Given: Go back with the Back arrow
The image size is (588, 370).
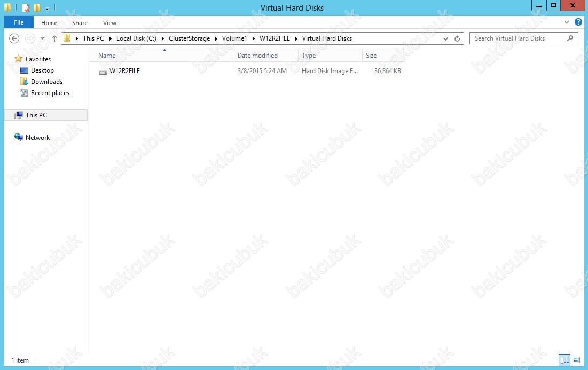Looking at the screenshot, I should [14, 38].
